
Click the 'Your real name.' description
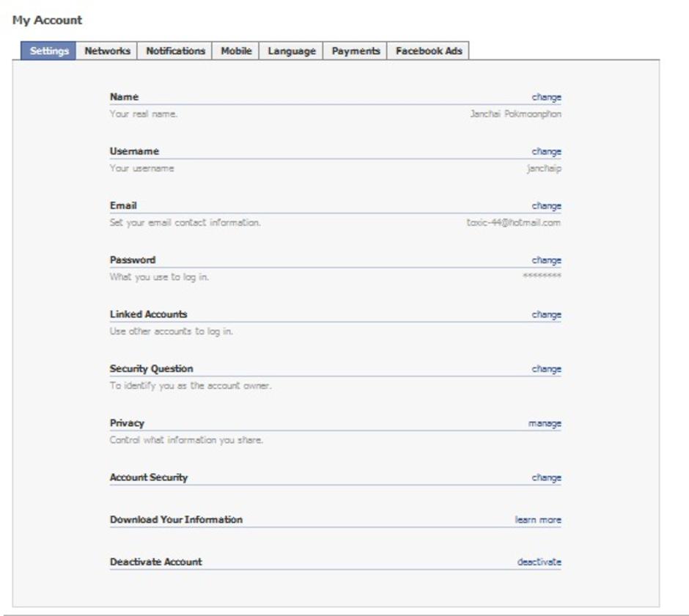[144, 114]
